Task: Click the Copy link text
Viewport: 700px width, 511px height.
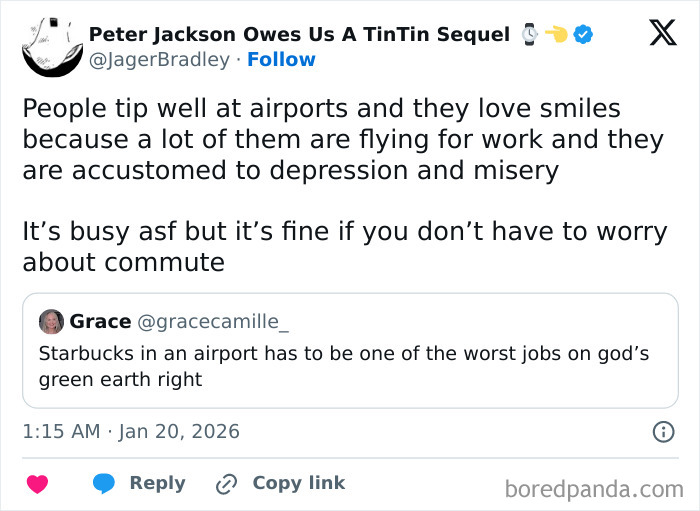Action: tap(298, 483)
